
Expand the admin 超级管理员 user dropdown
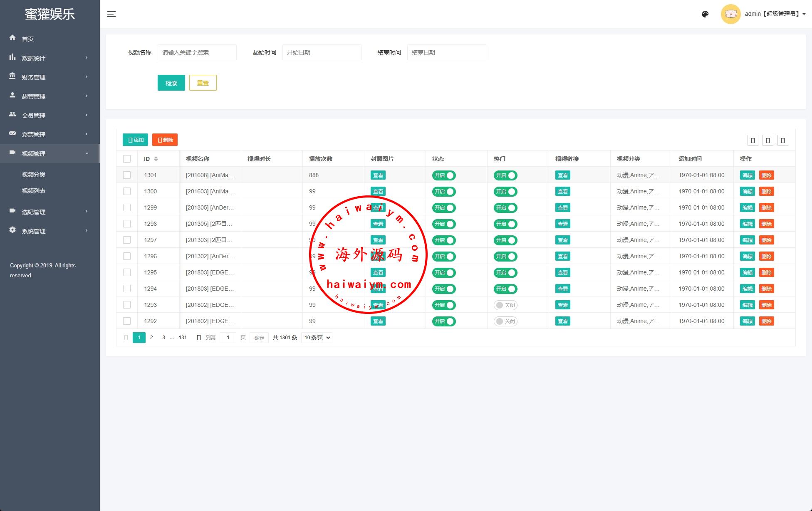click(x=775, y=14)
